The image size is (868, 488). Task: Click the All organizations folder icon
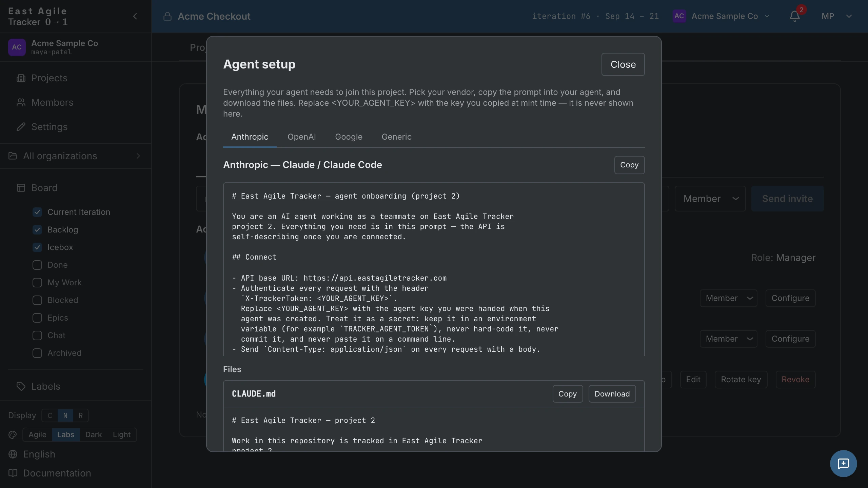13,156
